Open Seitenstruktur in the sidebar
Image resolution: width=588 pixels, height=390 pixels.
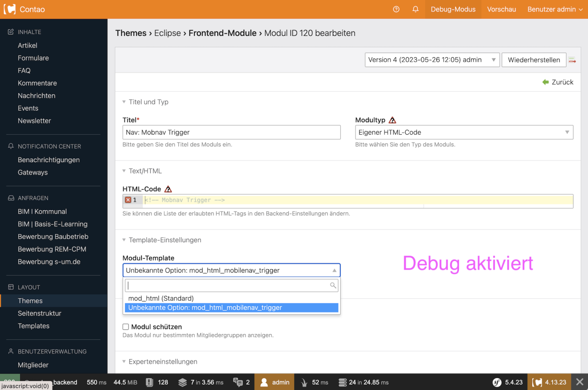(39, 313)
